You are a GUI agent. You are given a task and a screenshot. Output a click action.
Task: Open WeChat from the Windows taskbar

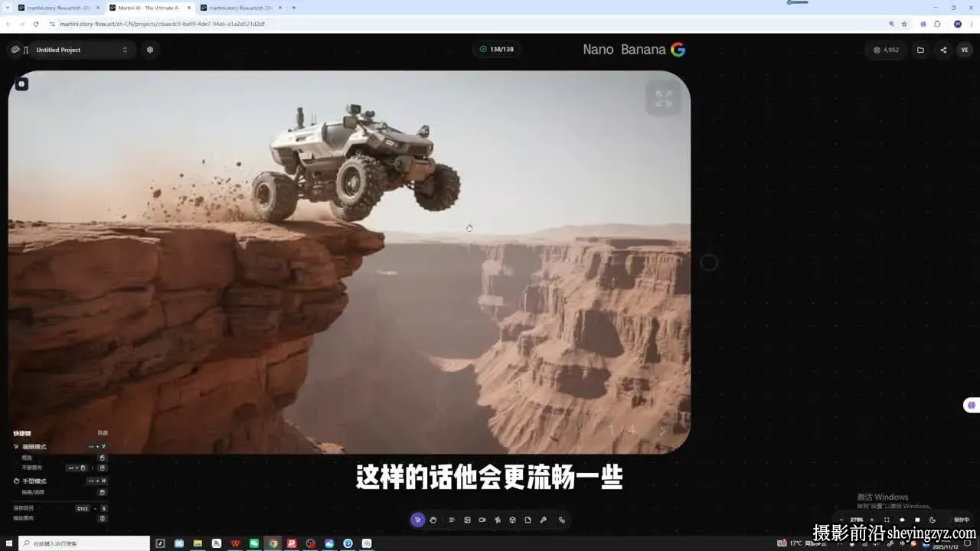pos(254,543)
